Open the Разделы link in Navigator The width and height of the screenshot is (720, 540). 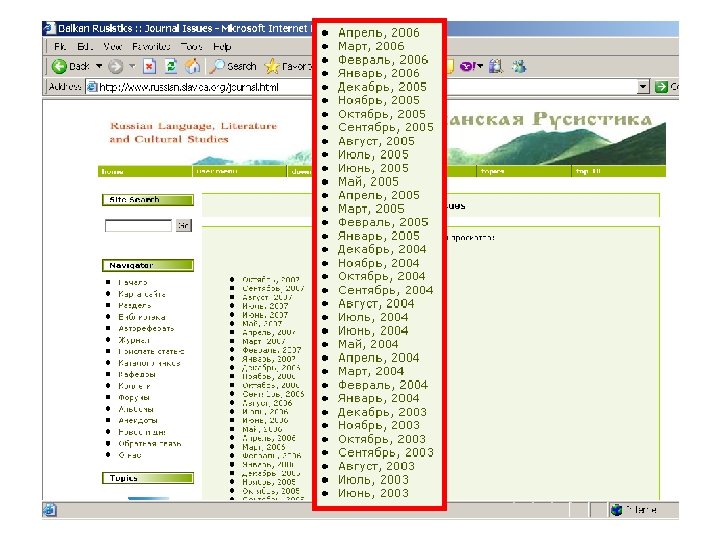click(x=135, y=305)
